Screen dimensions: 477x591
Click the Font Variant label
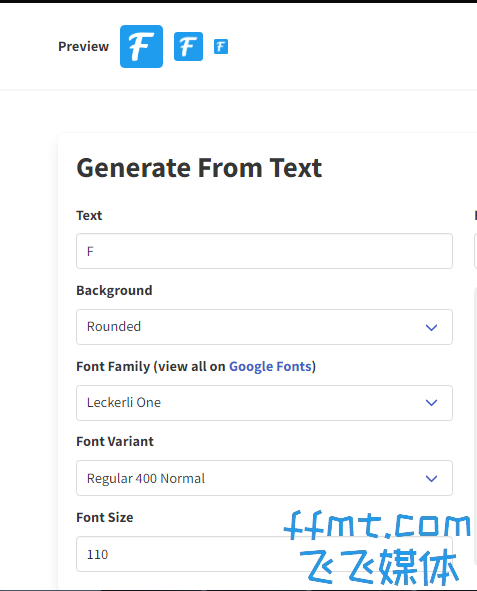pyautogui.click(x=115, y=441)
